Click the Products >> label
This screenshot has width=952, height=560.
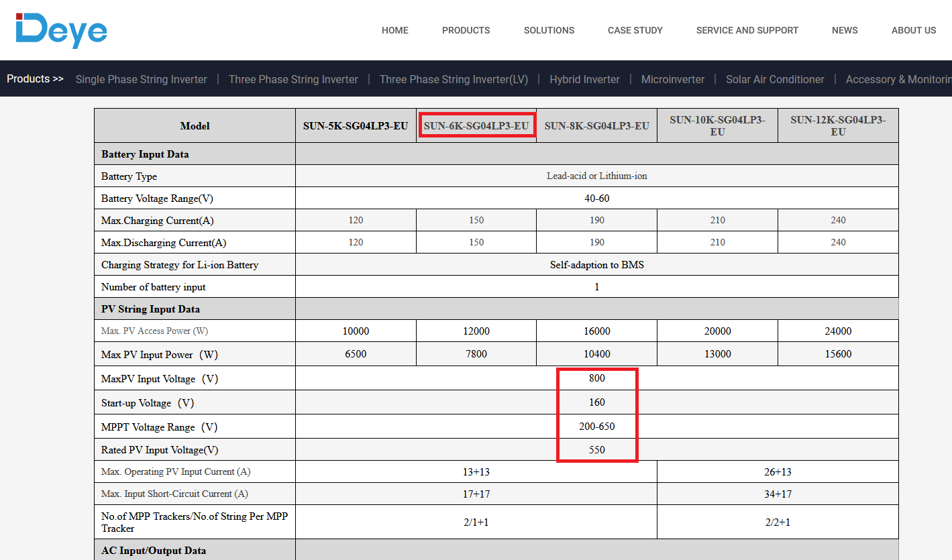pos(35,79)
